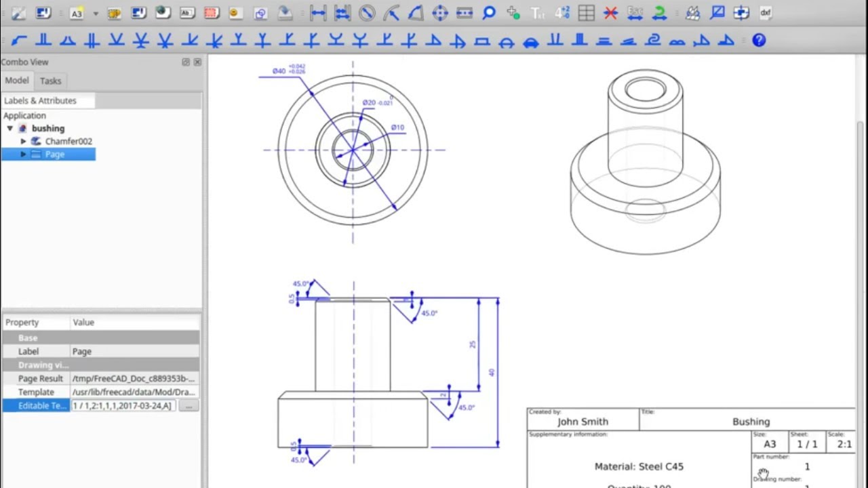Expand Chamfer002 in the model tree
Image resolution: width=868 pixels, height=488 pixels.
point(24,141)
